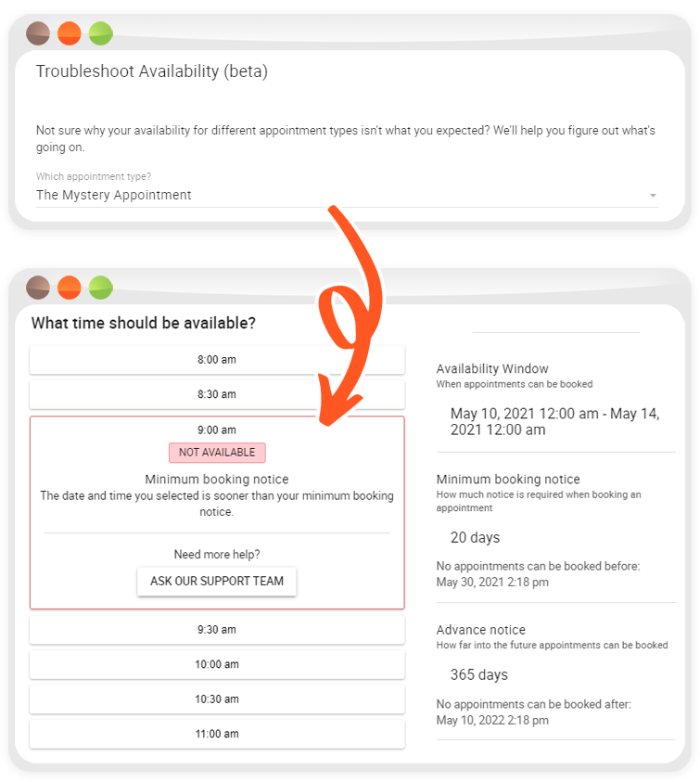This screenshot has height=782, width=700.
Task: Choose the 10:30 am time slot
Action: pos(217,699)
